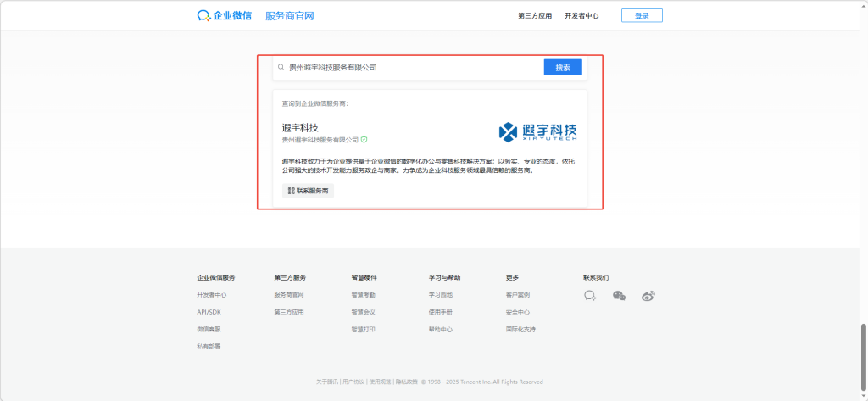The image size is (868, 401).
Task: Click the green verified shield beside 贵州遐宇科技服务有限公司
Action: coord(364,140)
